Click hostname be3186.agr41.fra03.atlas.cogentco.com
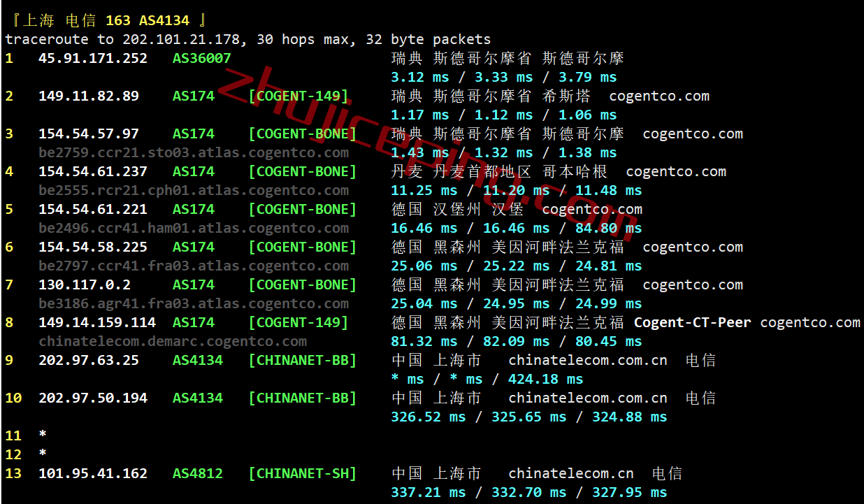 [x=194, y=303]
